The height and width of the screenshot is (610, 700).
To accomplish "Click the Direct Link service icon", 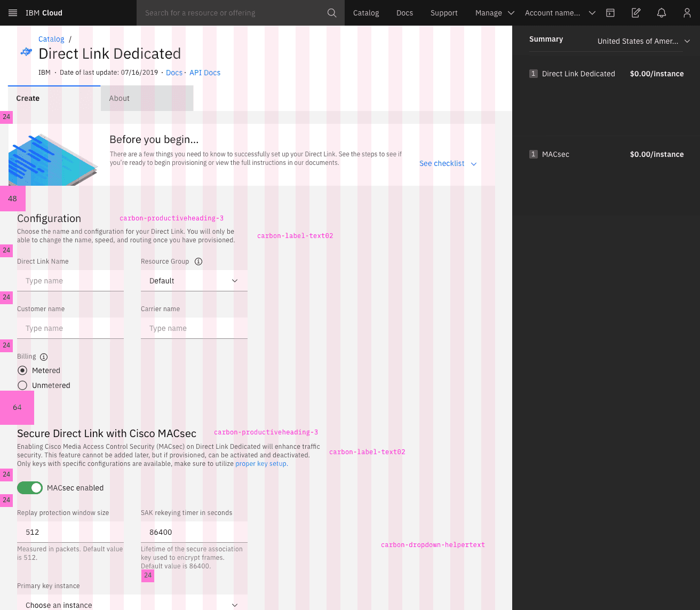I will tap(26, 52).
